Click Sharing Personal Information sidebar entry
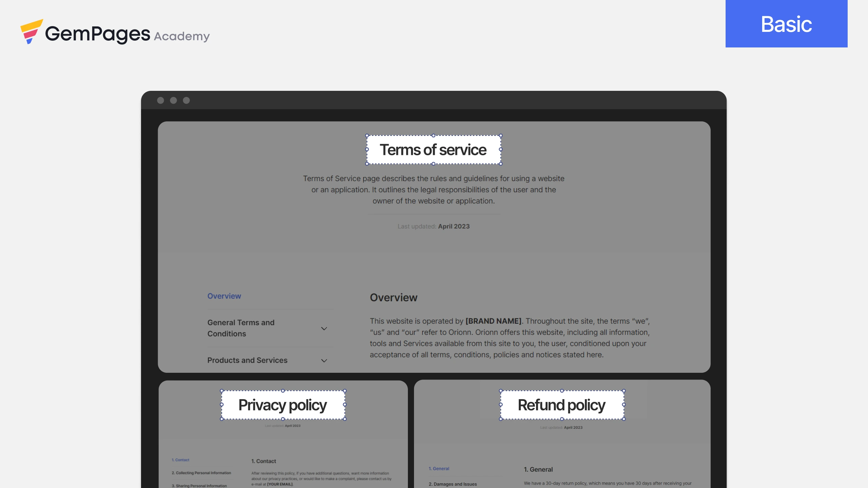This screenshot has width=868, height=488. click(200, 485)
